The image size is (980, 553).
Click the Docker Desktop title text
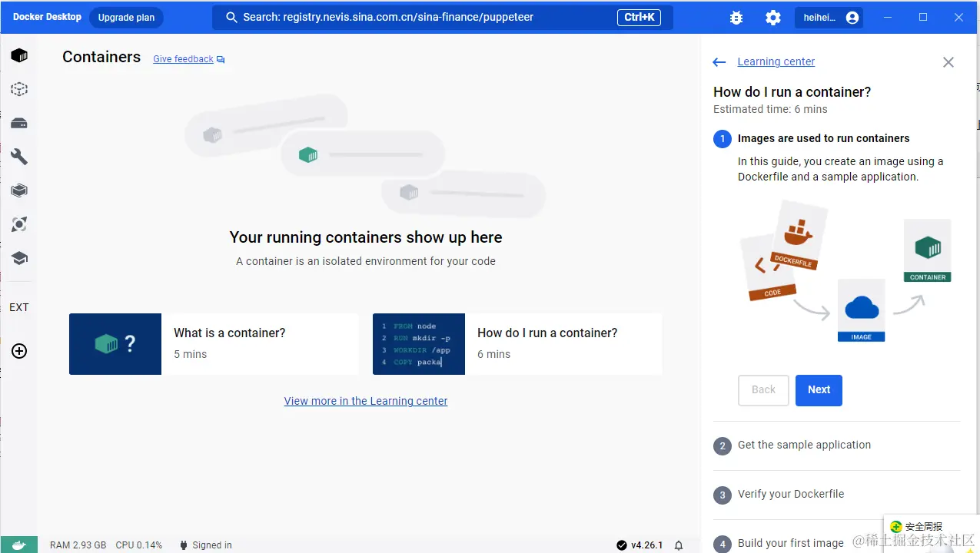[47, 17]
